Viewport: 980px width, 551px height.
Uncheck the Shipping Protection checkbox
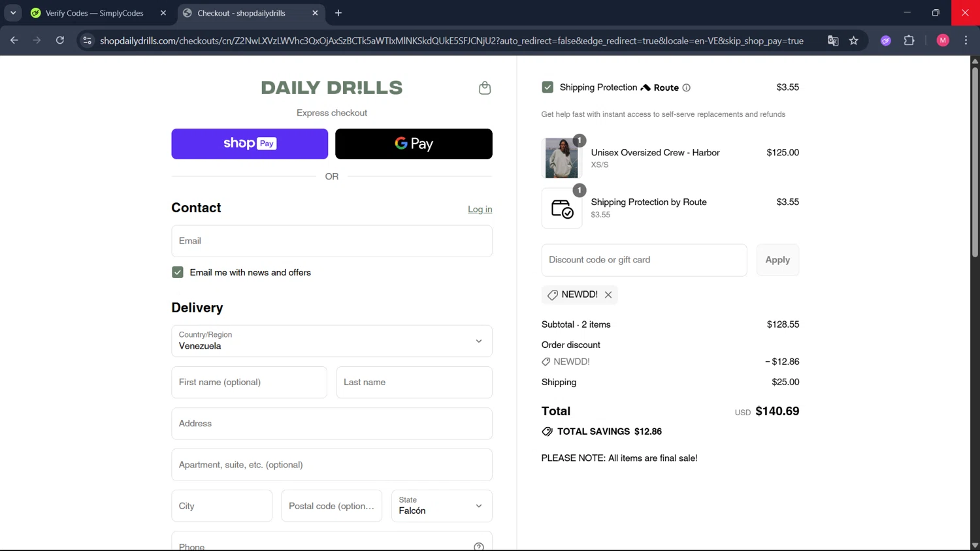547,87
